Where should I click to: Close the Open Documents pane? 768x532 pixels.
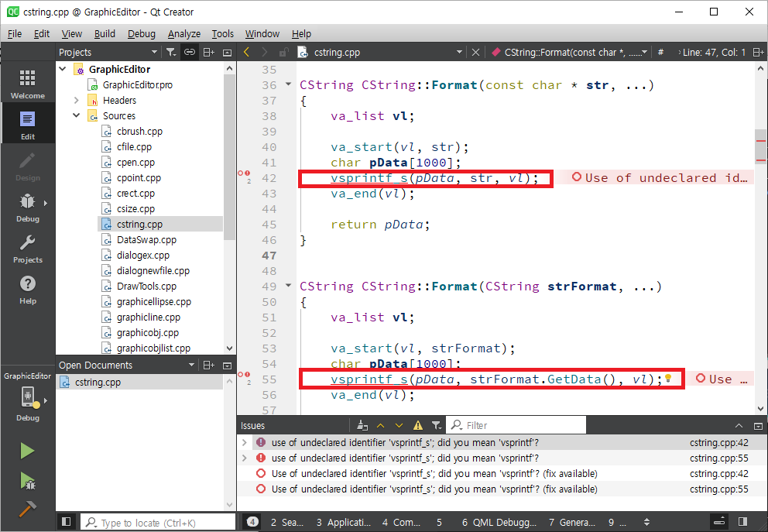(228, 366)
